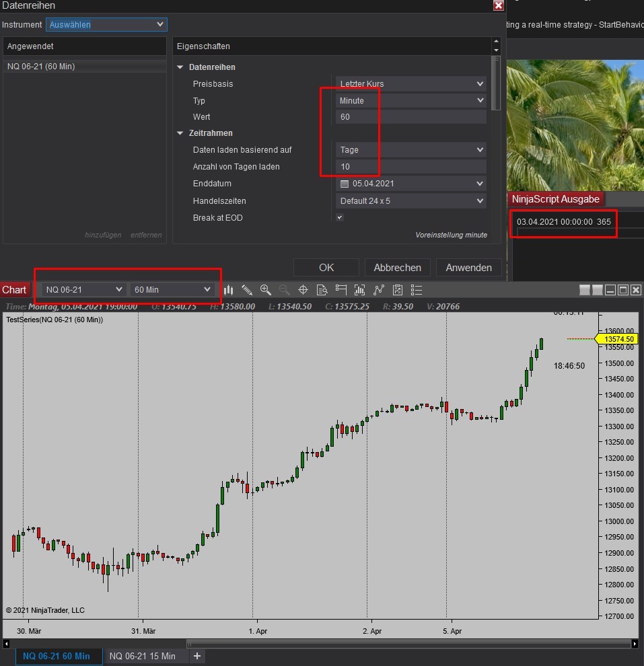Image resolution: width=644 pixels, height=666 pixels.
Task: Click the 30. Mär date label
Action: [29, 631]
